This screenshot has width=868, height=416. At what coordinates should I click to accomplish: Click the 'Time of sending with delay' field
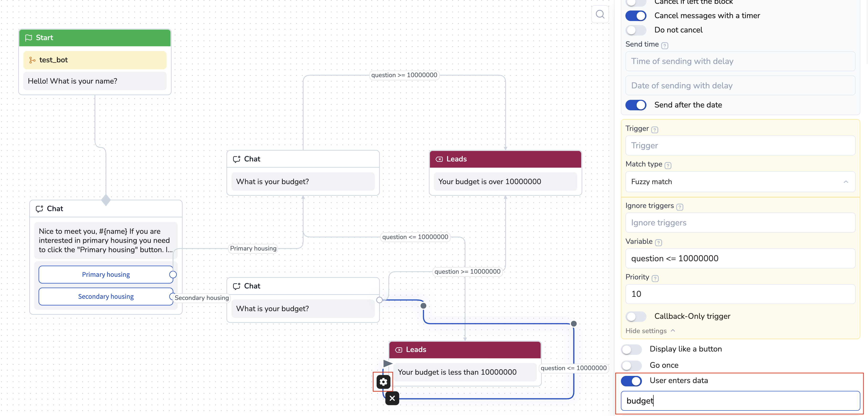tap(740, 61)
